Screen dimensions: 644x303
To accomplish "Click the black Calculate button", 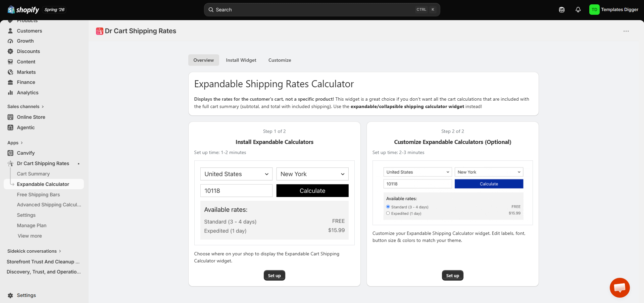I will click(312, 191).
